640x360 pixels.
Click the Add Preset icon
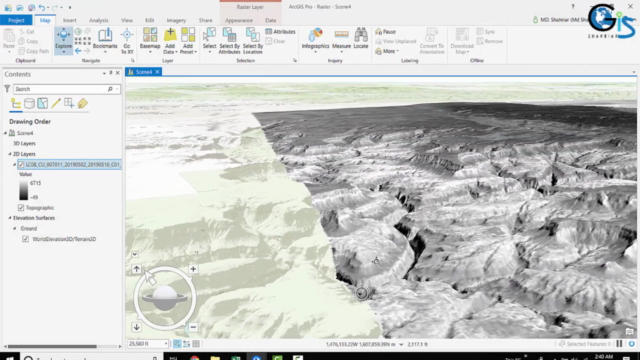coord(188,36)
